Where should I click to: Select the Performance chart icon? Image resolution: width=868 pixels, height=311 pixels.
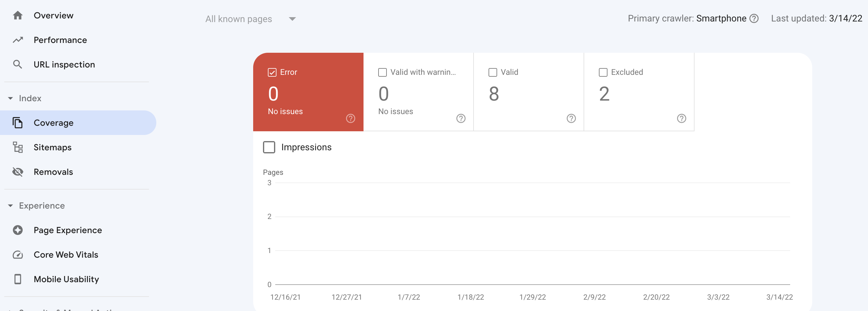point(18,40)
